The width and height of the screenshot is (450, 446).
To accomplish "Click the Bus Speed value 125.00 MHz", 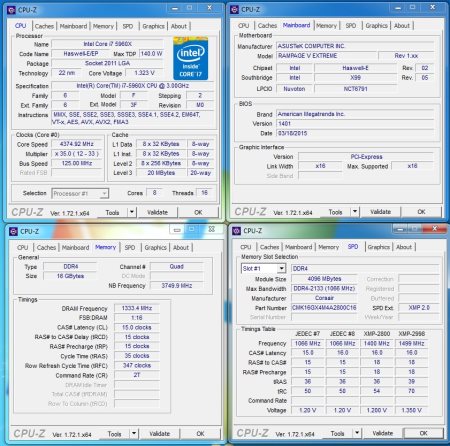I will 77,163.
